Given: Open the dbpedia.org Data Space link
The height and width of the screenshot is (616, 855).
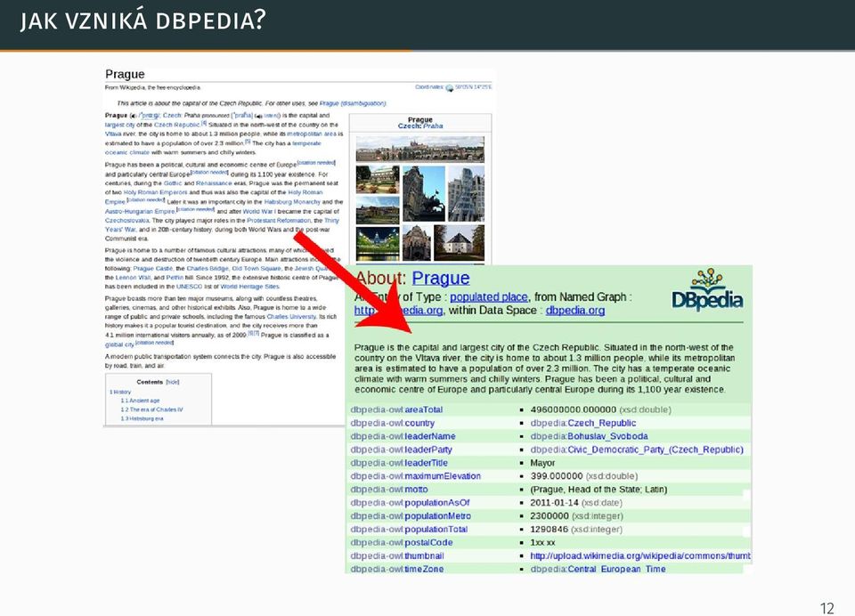Looking at the screenshot, I should click(574, 310).
